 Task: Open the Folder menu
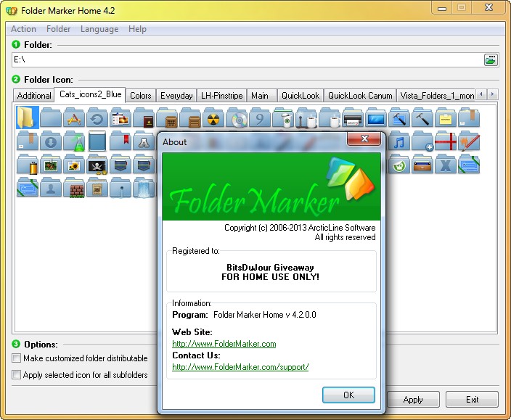coord(58,29)
